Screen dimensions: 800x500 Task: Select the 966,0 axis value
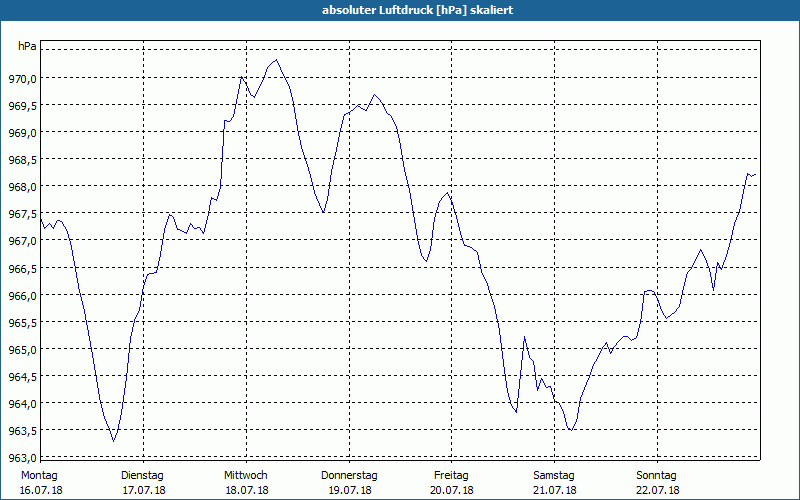coord(22,295)
